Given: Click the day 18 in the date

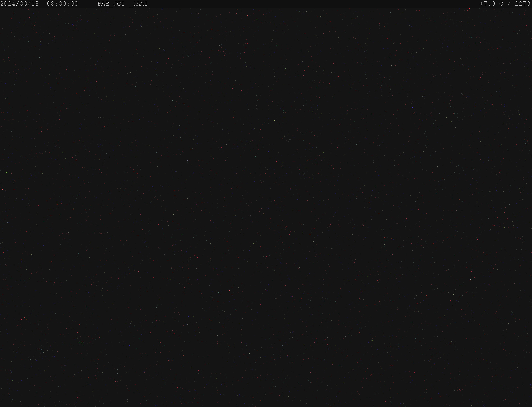Looking at the screenshot, I should pyautogui.click(x=35, y=4).
